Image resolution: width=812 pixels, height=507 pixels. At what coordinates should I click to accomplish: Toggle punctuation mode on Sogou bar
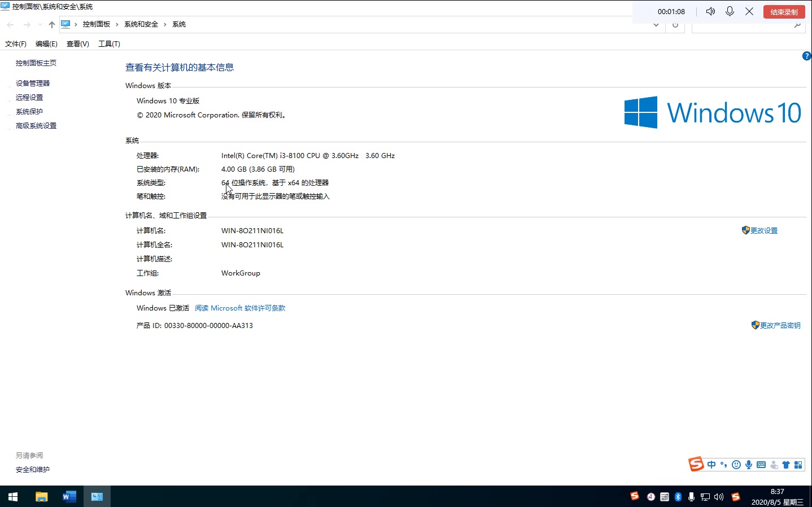click(724, 465)
